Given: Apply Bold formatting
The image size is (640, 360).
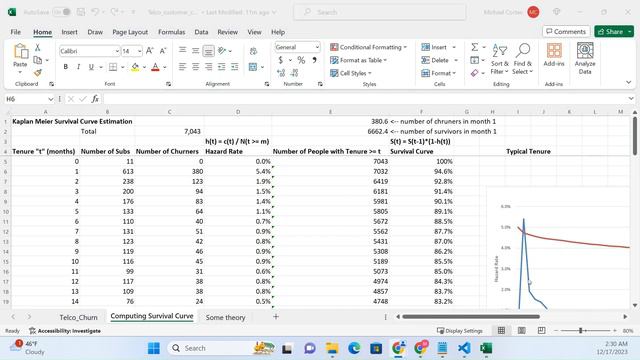Looking at the screenshot, I should click(65, 67).
